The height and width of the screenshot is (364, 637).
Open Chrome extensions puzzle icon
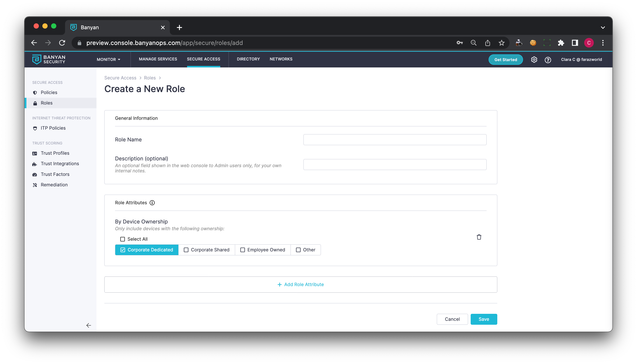click(561, 43)
